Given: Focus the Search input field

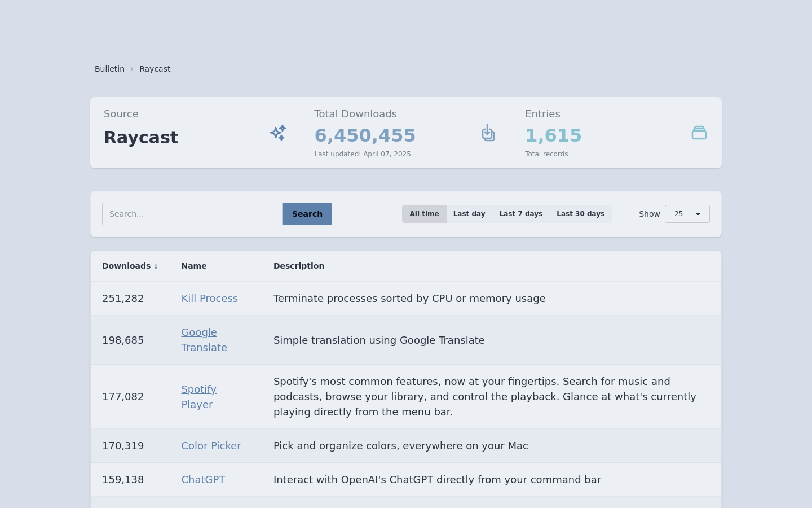Looking at the screenshot, I should coord(192,214).
